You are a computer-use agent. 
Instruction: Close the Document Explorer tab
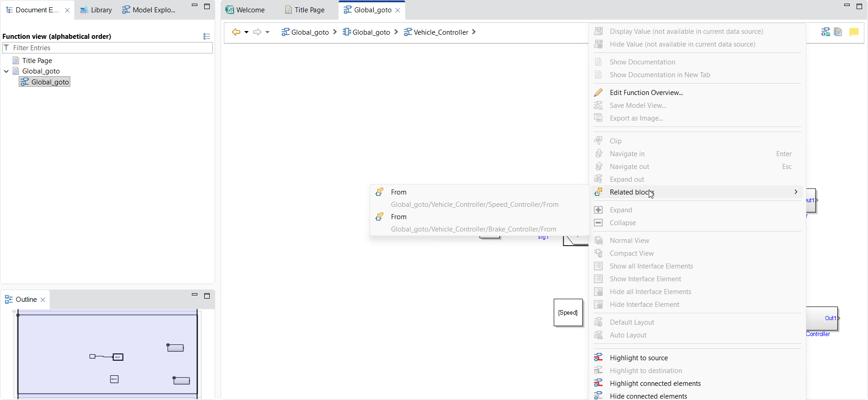tap(67, 10)
